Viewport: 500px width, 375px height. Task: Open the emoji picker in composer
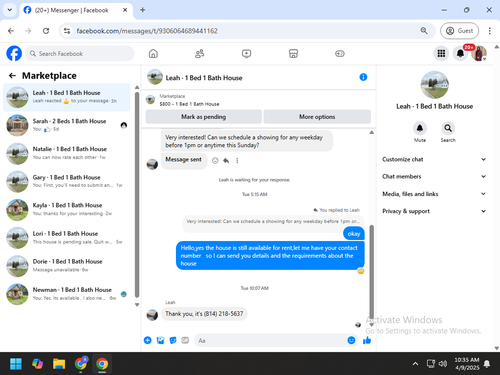(351, 340)
